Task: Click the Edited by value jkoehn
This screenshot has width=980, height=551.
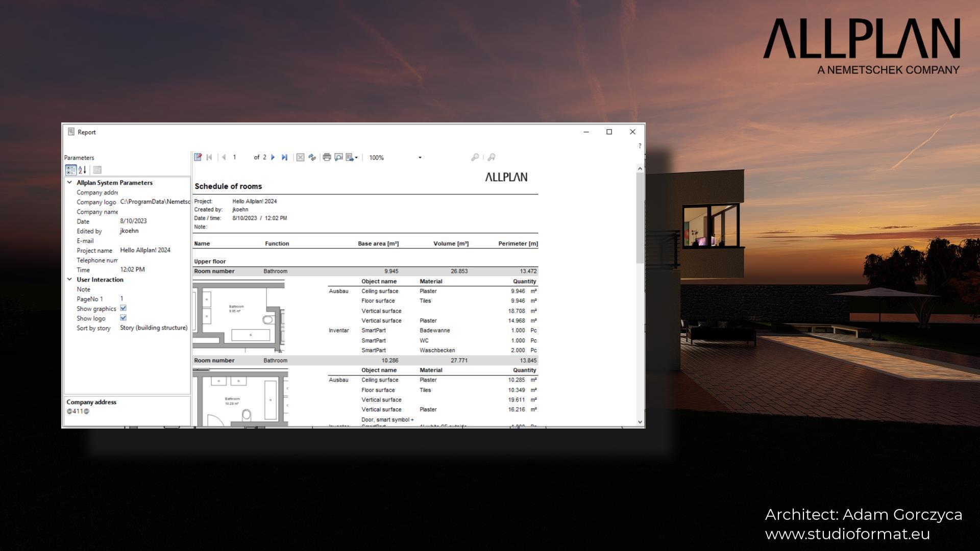Action: [x=129, y=231]
